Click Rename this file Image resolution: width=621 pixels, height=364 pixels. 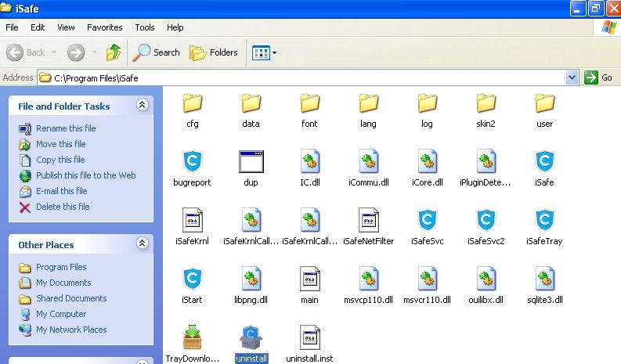click(x=57, y=128)
